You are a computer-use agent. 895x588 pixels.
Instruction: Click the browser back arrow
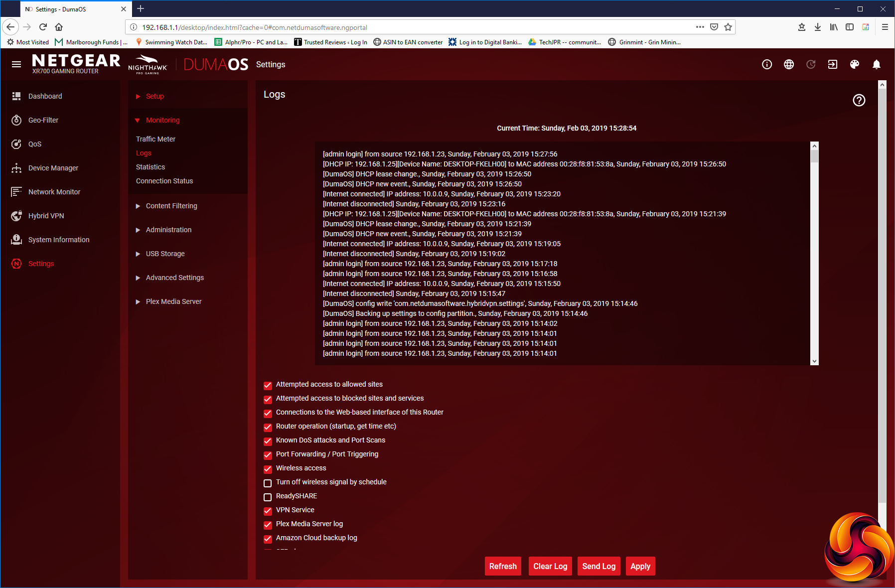pos(10,27)
